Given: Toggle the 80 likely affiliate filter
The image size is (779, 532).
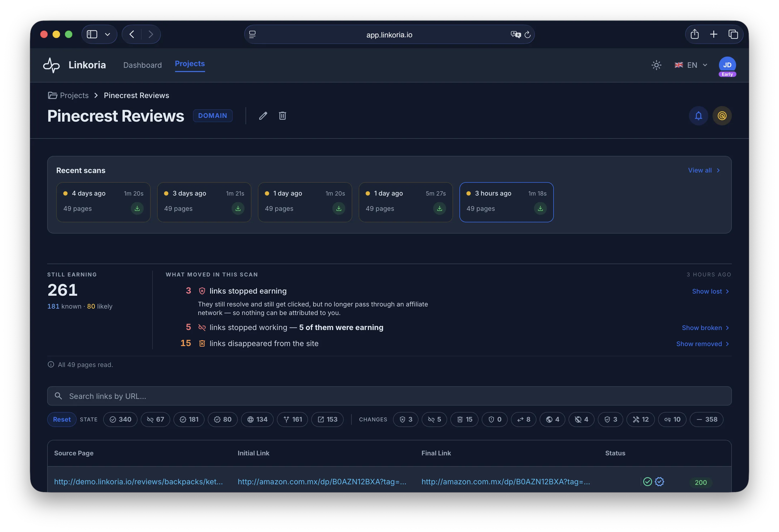Looking at the screenshot, I should click(222, 419).
